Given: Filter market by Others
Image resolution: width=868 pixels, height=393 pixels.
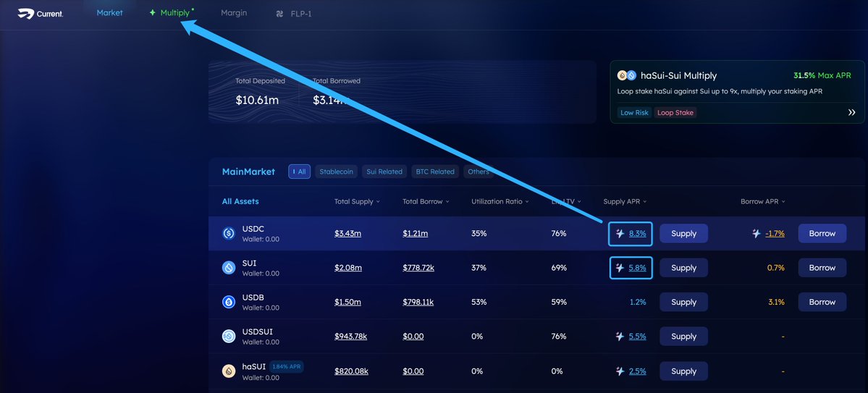Looking at the screenshot, I should point(479,172).
